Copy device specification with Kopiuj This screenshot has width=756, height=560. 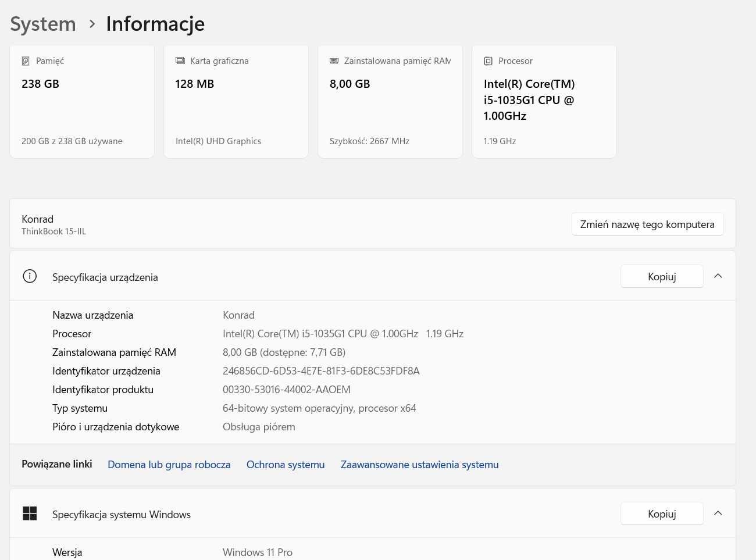point(662,277)
